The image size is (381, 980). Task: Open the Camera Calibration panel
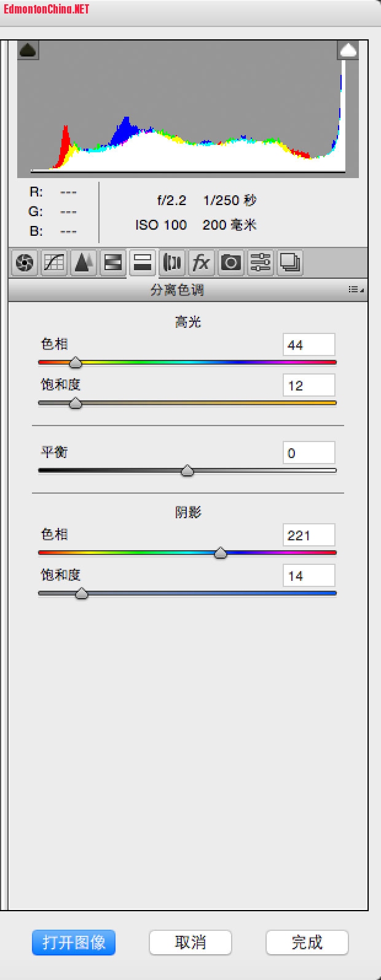point(231,263)
